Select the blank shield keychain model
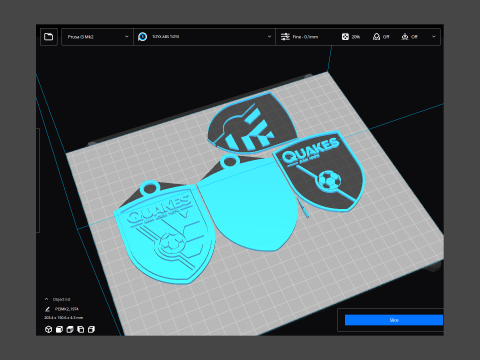This screenshot has height=360, width=480. tap(250, 207)
